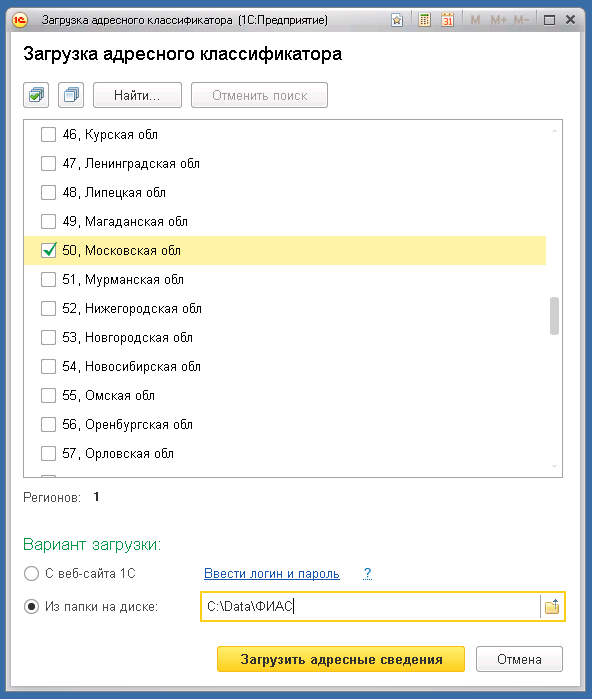Uncheck the 50, Московская обл checkbox

49,250
